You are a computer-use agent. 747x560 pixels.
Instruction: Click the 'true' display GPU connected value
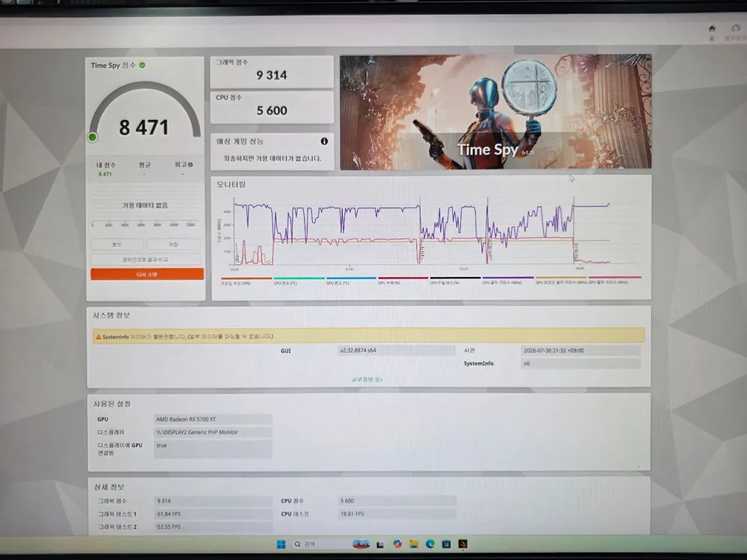click(213, 449)
